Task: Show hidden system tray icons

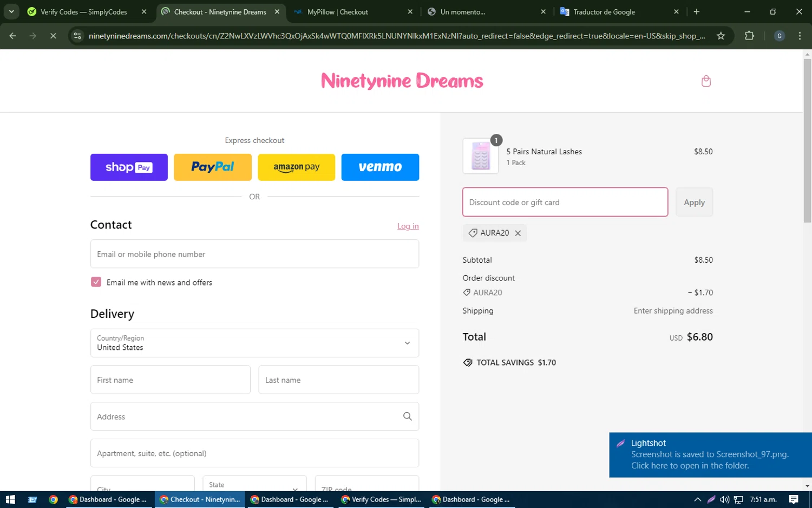Action: pos(697,499)
